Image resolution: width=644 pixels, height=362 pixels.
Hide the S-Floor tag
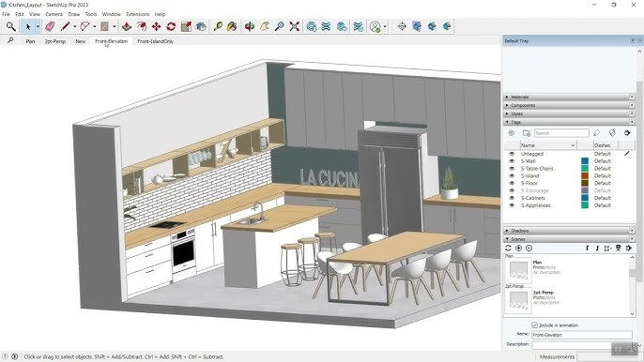pos(512,183)
